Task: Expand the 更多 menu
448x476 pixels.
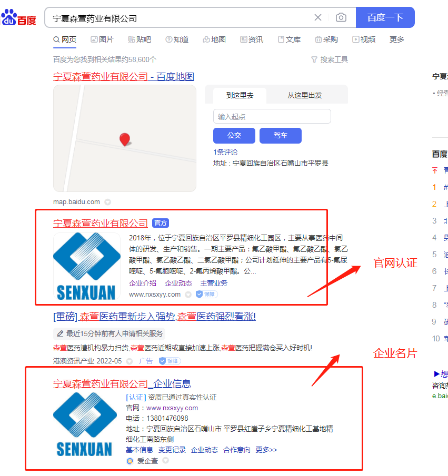Action: tap(397, 39)
